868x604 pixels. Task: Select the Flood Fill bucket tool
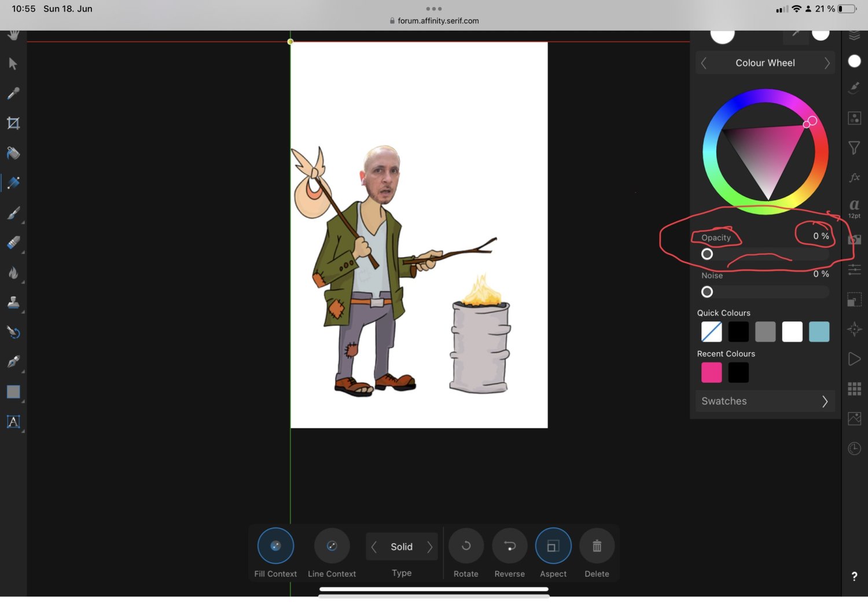coord(13,153)
